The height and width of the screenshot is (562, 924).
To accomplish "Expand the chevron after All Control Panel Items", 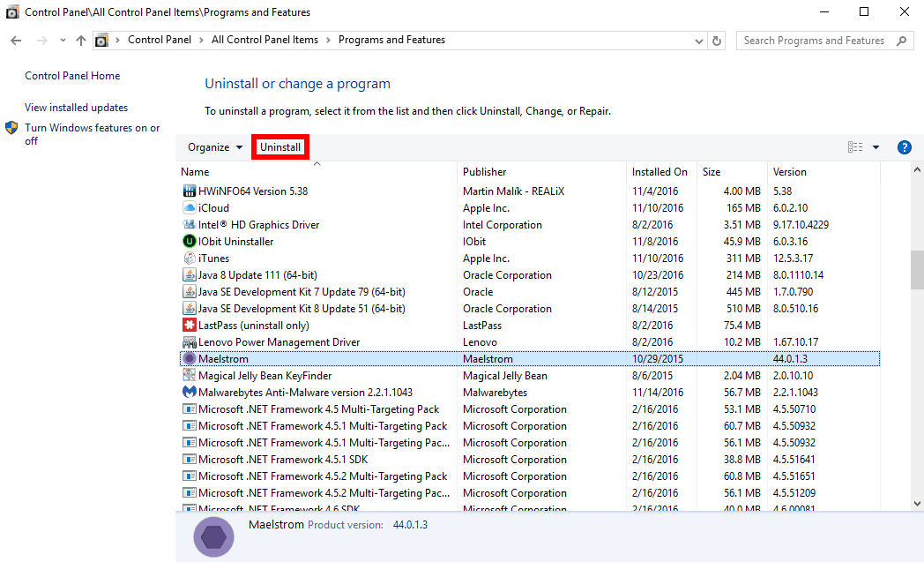I will (x=328, y=40).
